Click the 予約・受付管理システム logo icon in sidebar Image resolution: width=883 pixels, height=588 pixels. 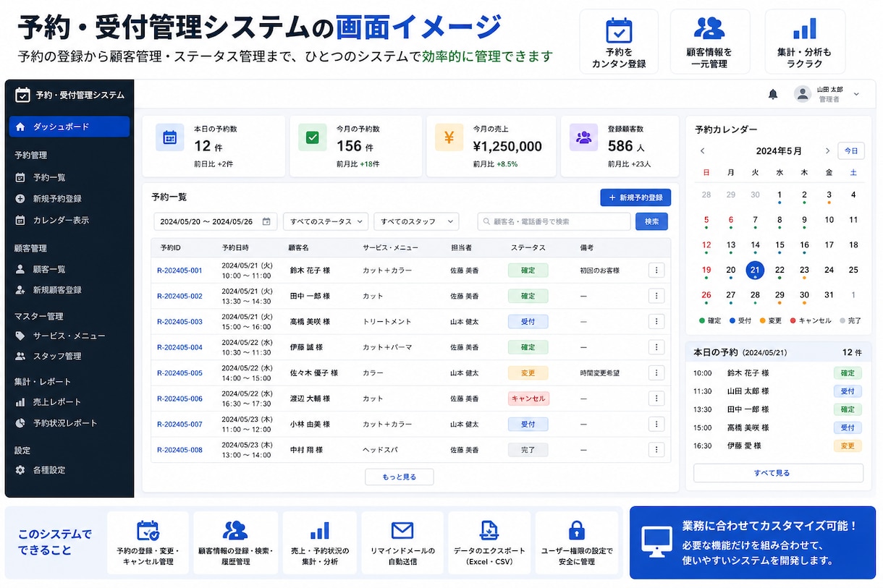point(22,95)
